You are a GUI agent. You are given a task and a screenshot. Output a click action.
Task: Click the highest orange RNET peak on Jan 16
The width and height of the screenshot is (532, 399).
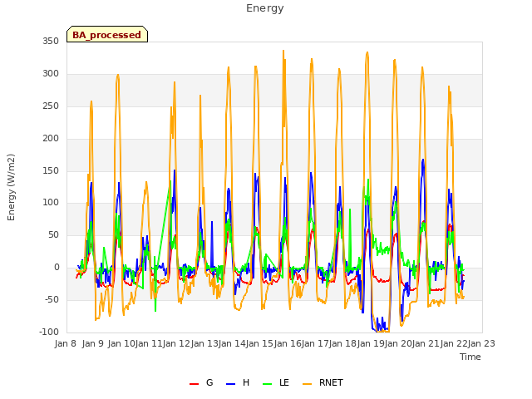tap(283, 51)
